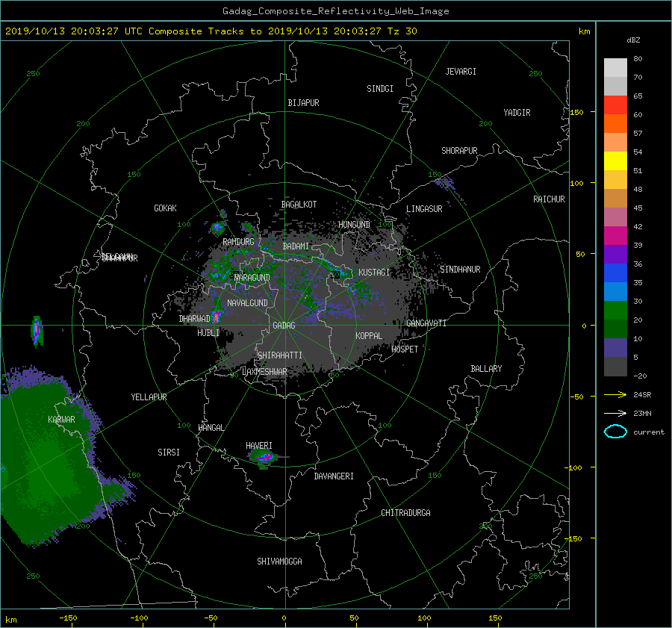
Task: Select the faint echo below Shorapur
Action: tap(445, 183)
